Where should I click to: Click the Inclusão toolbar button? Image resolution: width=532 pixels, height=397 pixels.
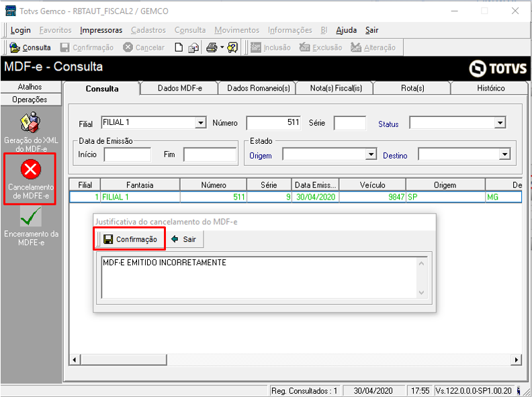tap(271, 48)
